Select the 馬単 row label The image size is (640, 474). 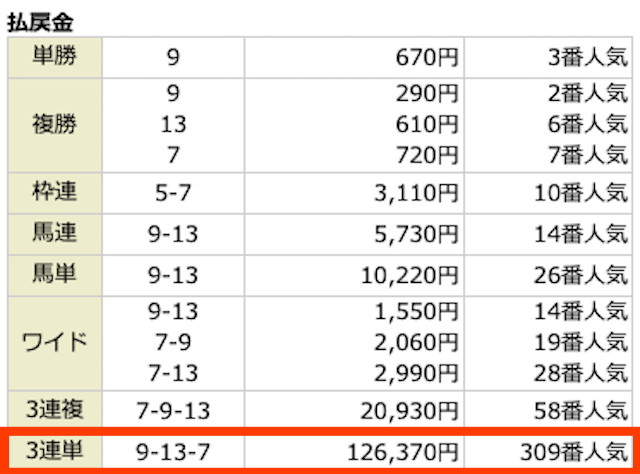pyautogui.click(x=54, y=274)
